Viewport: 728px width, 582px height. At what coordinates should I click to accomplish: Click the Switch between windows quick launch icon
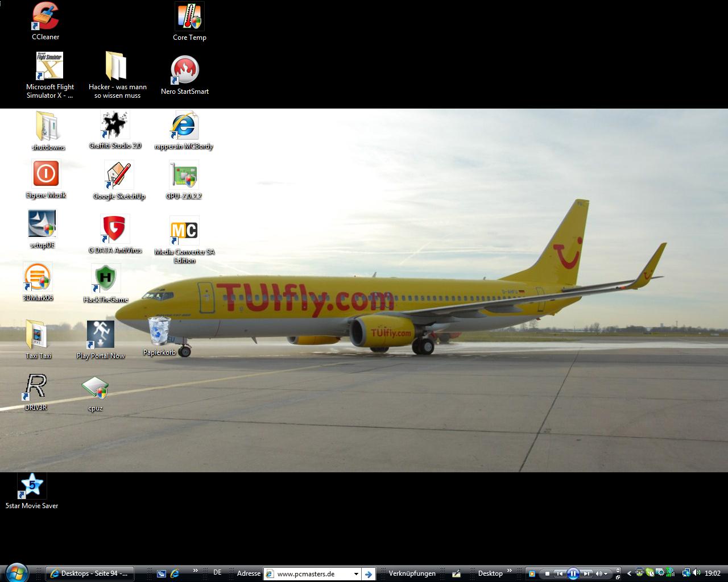162,574
